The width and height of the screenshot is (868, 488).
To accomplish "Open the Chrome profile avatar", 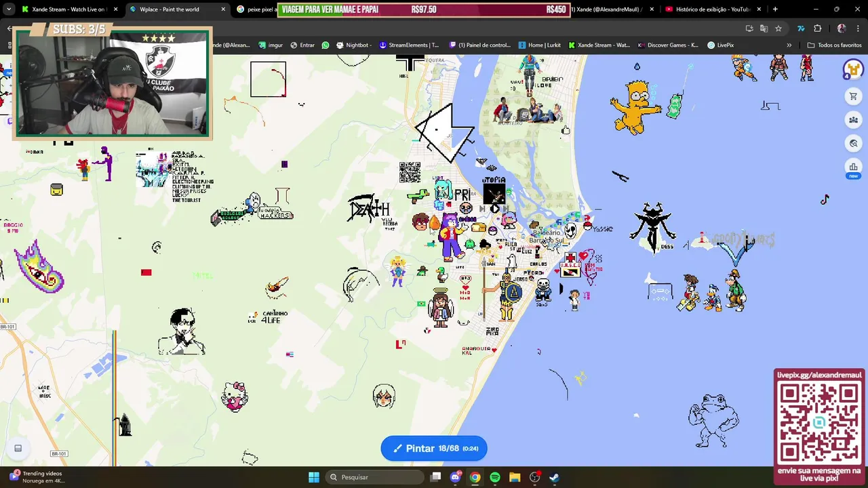I will 842,28.
